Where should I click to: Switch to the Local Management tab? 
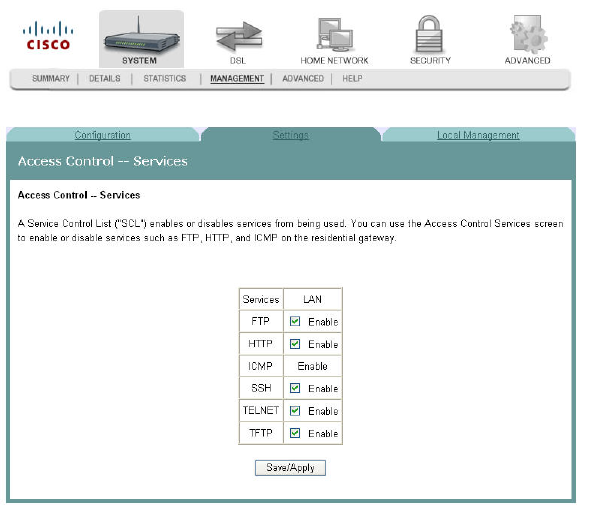pyautogui.click(x=478, y=135)
